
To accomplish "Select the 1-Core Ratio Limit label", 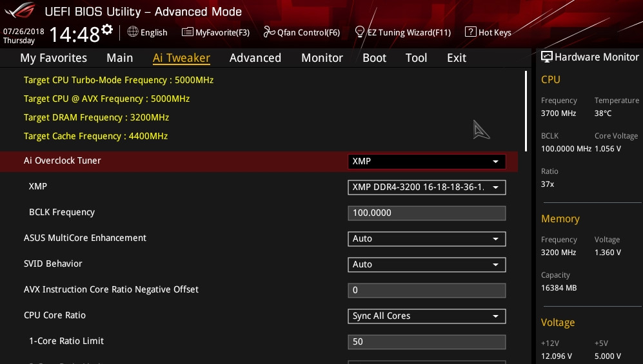I will (x=66, y=341).
